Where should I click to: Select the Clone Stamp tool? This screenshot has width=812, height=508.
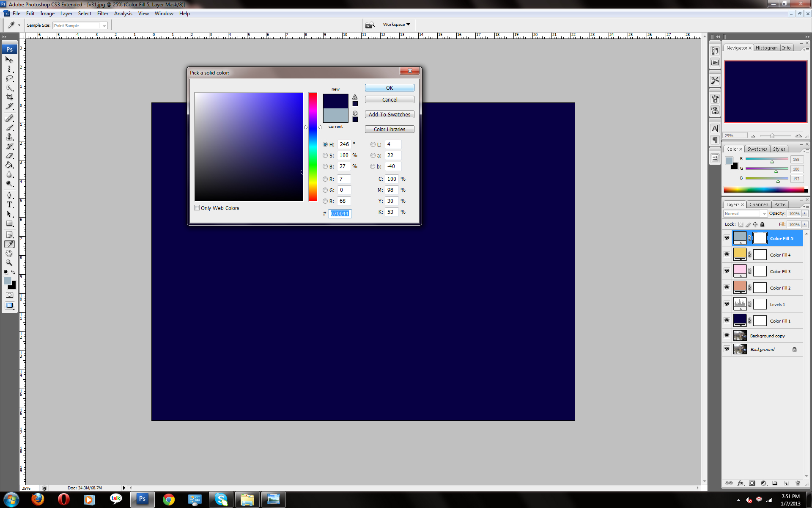(x=9, y=137)
